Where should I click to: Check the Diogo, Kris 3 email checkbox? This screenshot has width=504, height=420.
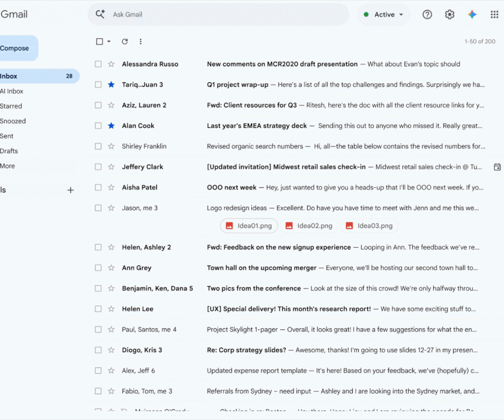tap(98, 350)
